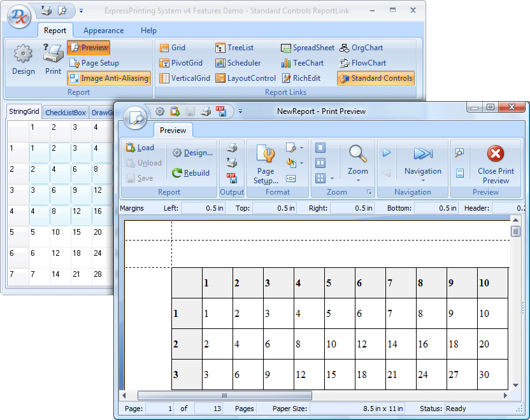The height and width of the screenshot is (420, 530).
Task: Expand the quick access toolbar customization arrow
Action: (81, 10)
